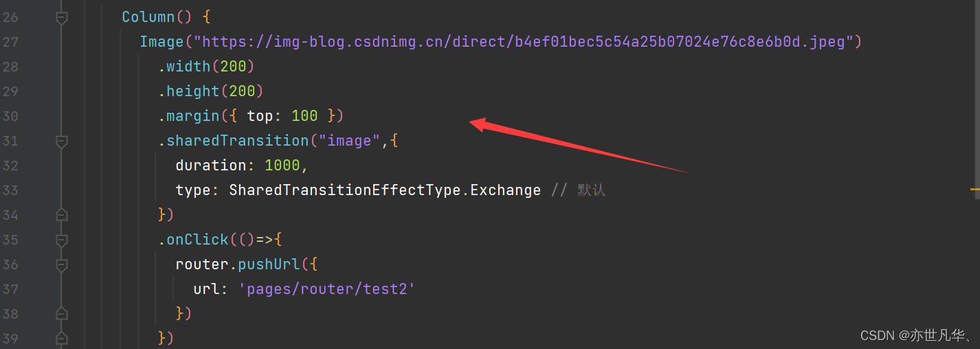Click the SharedTransitionEffectType identifier

coord(345,190)
